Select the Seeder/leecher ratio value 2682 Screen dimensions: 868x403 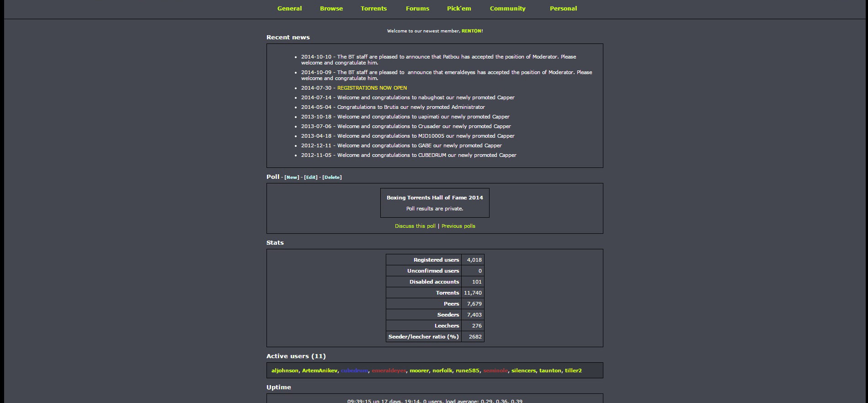pyautogui.click(x=475, y=337)
